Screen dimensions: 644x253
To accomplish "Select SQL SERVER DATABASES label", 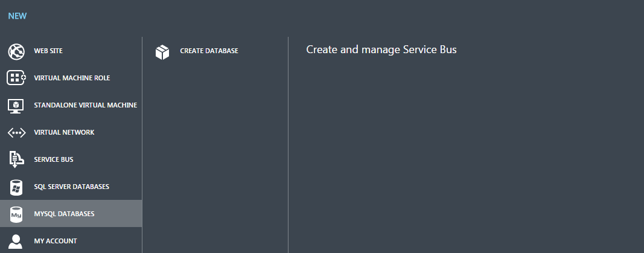I will point(71,187).
